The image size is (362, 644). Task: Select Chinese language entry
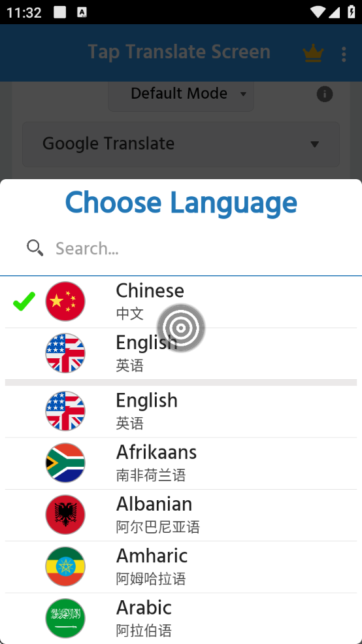(180, 302)
